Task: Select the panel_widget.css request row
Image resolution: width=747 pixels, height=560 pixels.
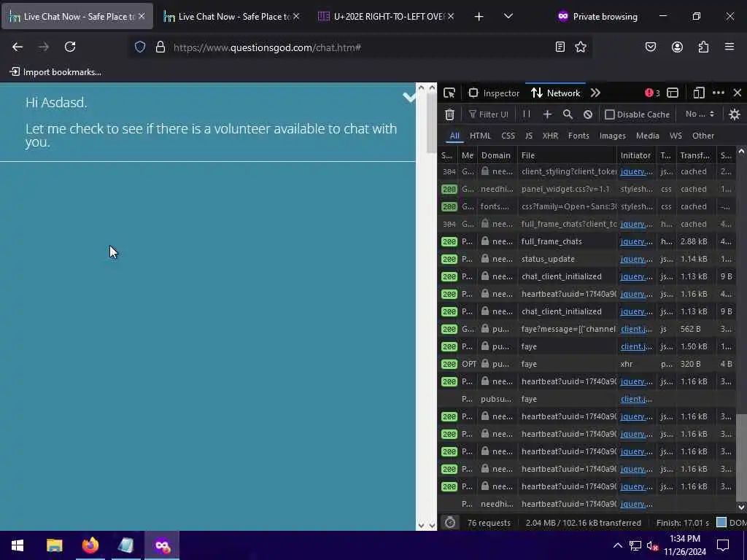Action: click(587, 189)
